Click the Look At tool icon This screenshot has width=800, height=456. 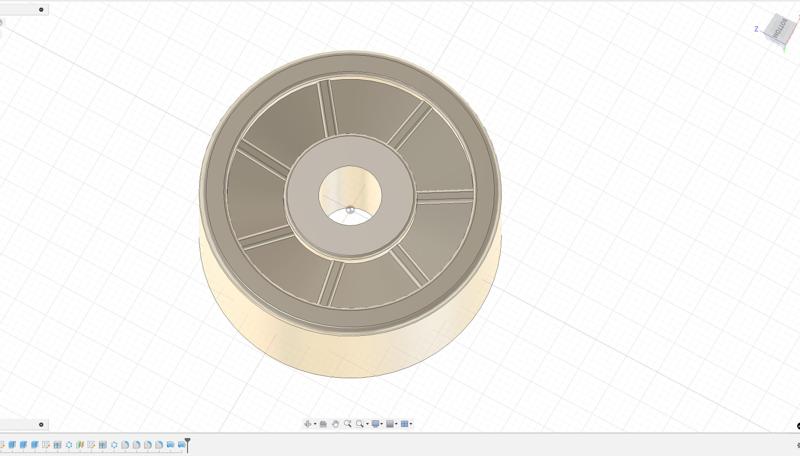[x=323, y=424]
